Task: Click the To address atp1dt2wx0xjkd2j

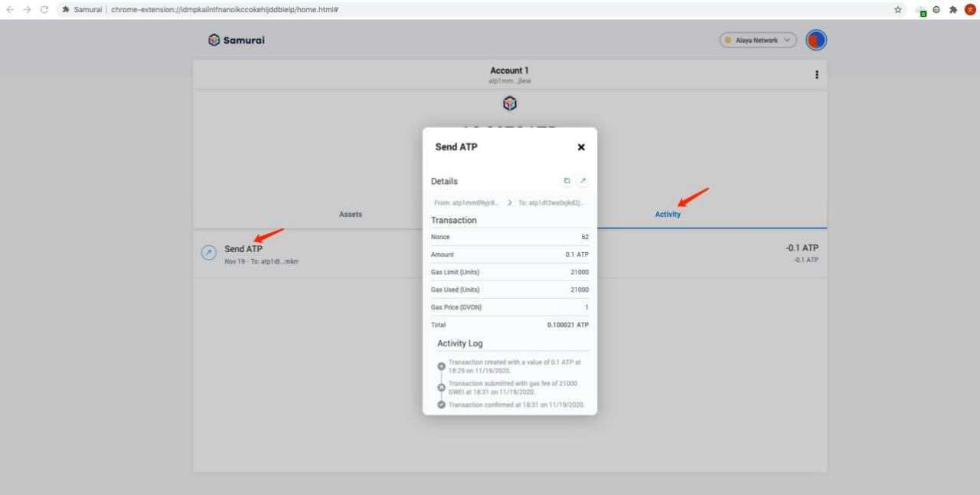Action: point(551,202)
